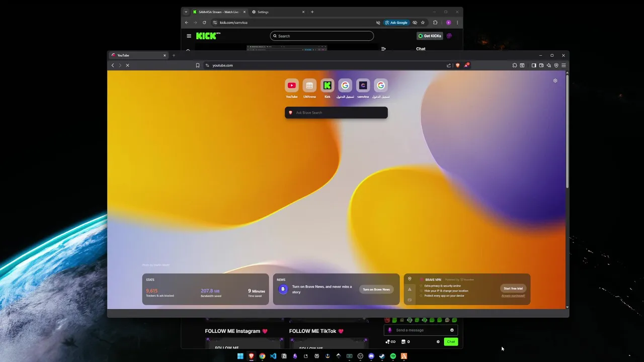Image resolution: width=644 pixels, height=362 pixels.
Task: Open Chrome tab search dropdown arrow
Action: pyautogui.click(x=186, y=12)
